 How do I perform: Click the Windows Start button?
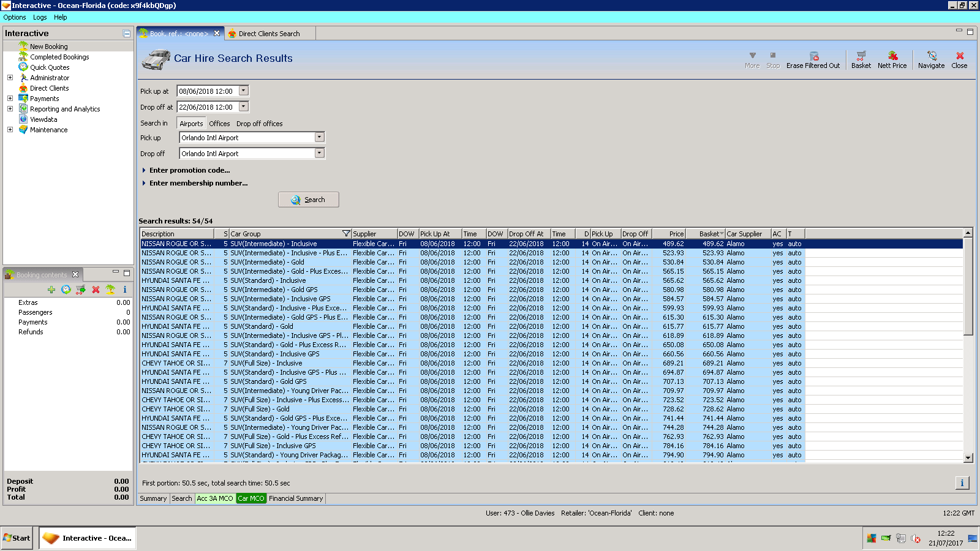click(17, 538)
